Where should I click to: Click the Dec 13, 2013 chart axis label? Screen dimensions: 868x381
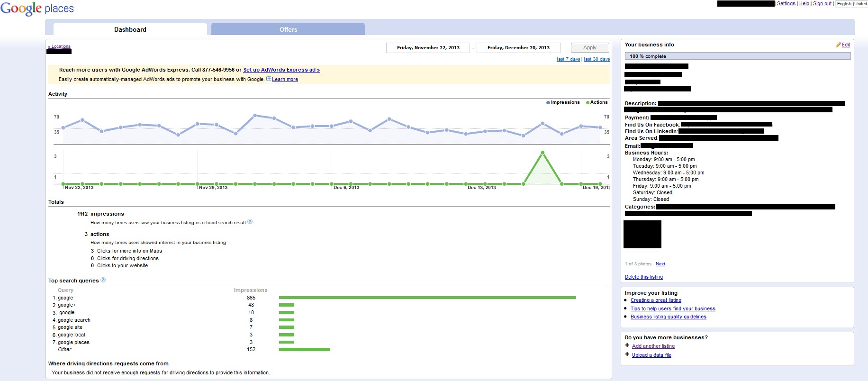(482, 188)
